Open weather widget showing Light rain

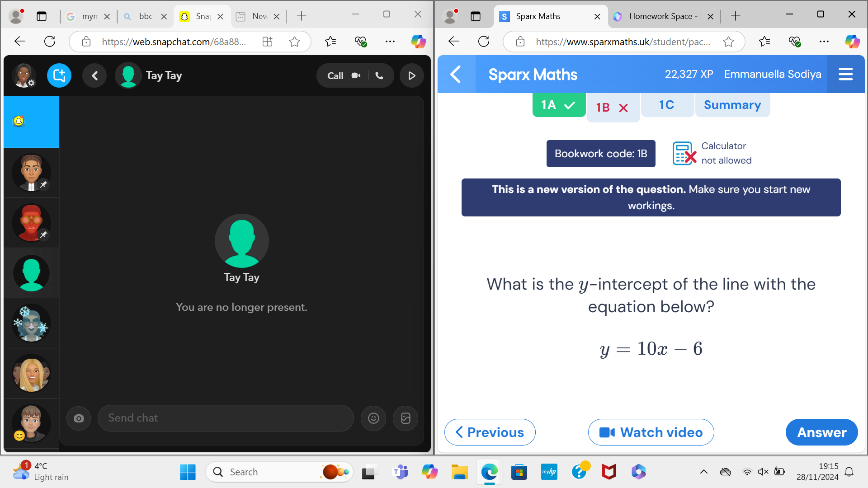click(x=41, y=472)
